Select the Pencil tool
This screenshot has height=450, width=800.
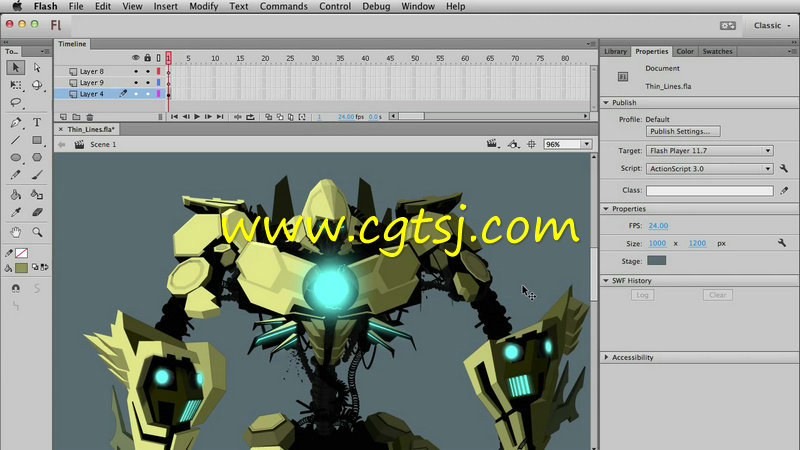tap(16, 175)
